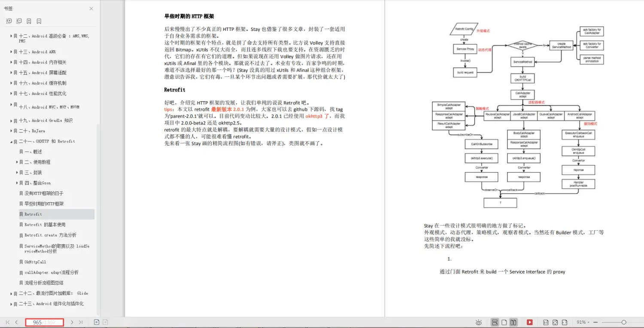
Task: Expand 二十、RxJava bookmark arrow
Action: pos(11,131)
